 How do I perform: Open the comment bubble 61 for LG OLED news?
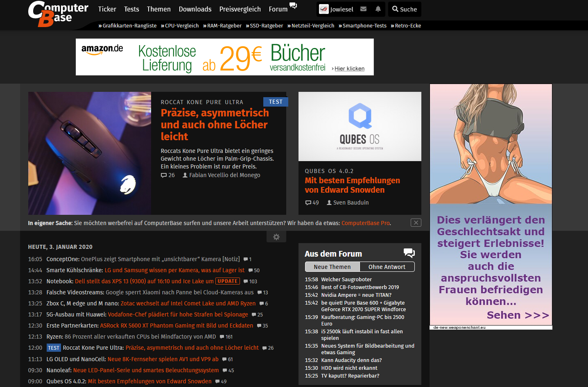tap(227, 360)
